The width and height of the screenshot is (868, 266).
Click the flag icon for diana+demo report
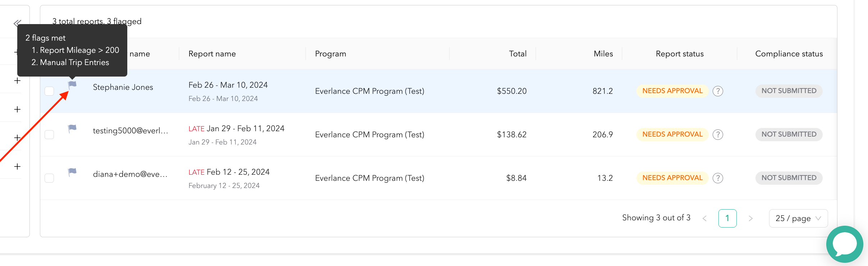[72, 172]
